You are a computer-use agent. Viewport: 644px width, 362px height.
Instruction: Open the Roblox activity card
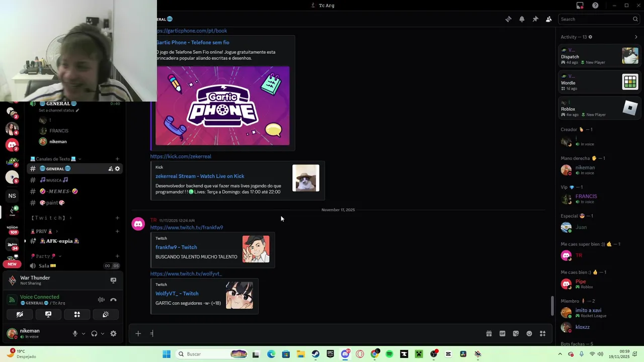coord(599,108)
